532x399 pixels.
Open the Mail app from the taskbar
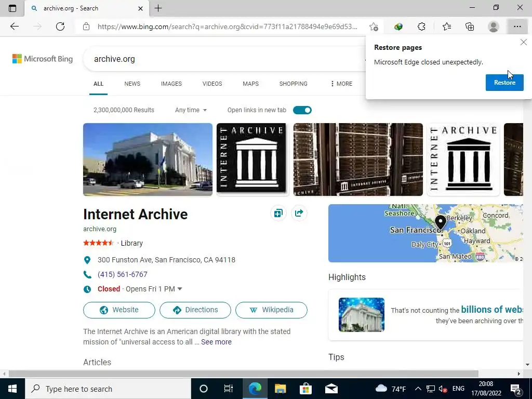pyautogui.click(x=331, y=389)
